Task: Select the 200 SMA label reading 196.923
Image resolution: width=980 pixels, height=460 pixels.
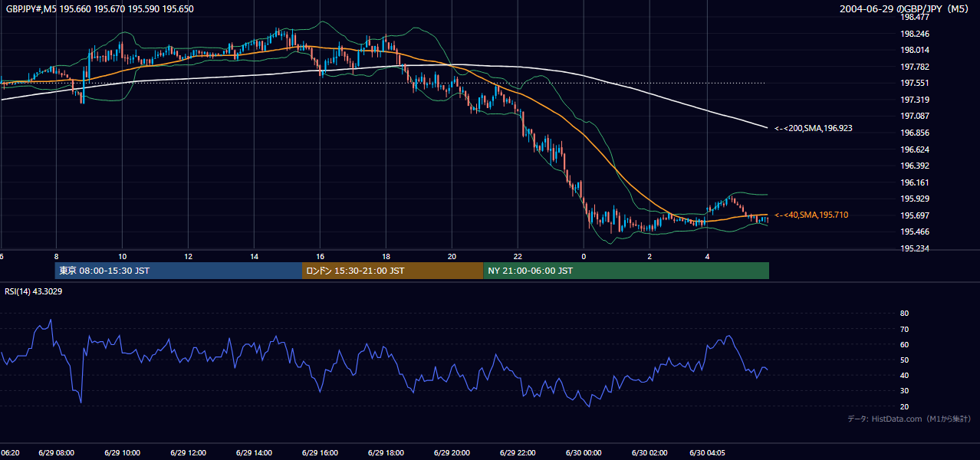Action: coord(813,128)
